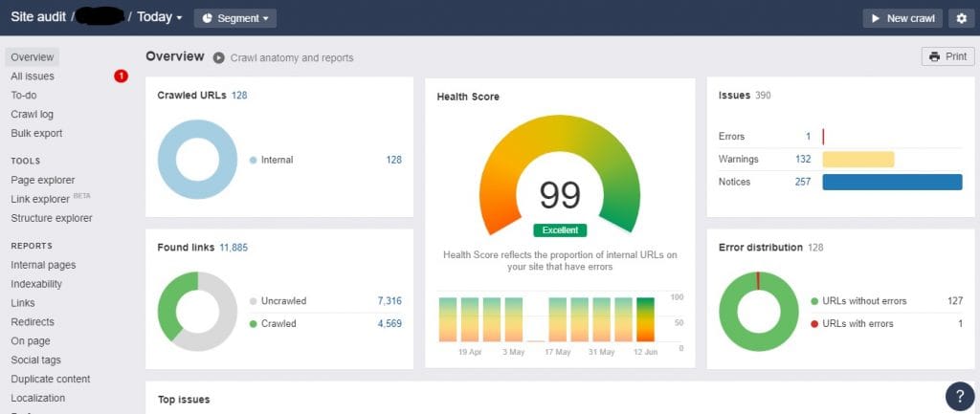Click the 132 Warnings count
The width and height of the screenshot is (980, 414).
click(803, 160)
